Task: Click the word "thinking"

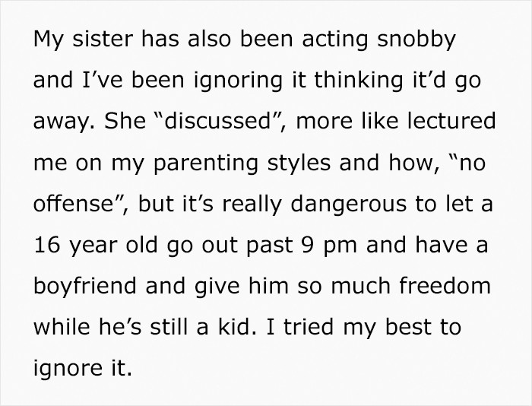Action: pyautogui.click(x=358, y=81)
